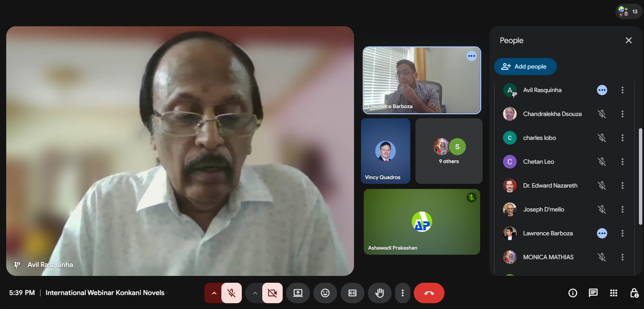Open more actions menu for Joseph D'mello
644x309 pixels.
tap(623, 209)
